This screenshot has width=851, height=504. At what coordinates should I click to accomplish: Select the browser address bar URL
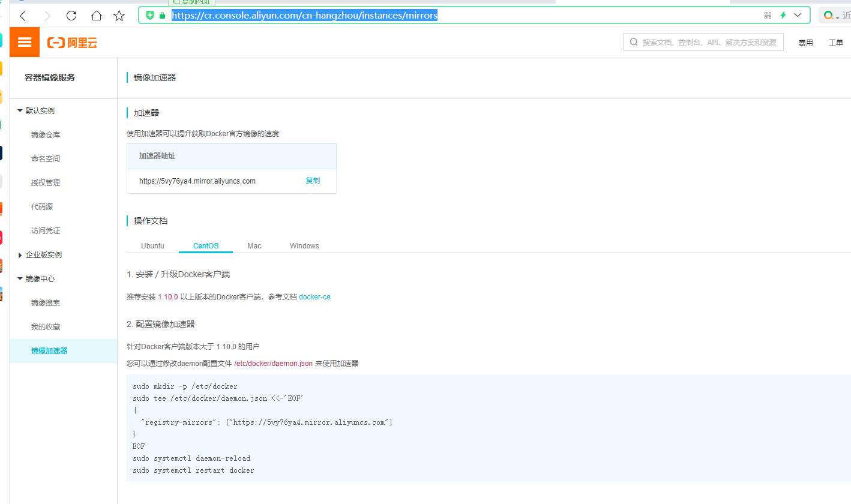click(305, 15)
